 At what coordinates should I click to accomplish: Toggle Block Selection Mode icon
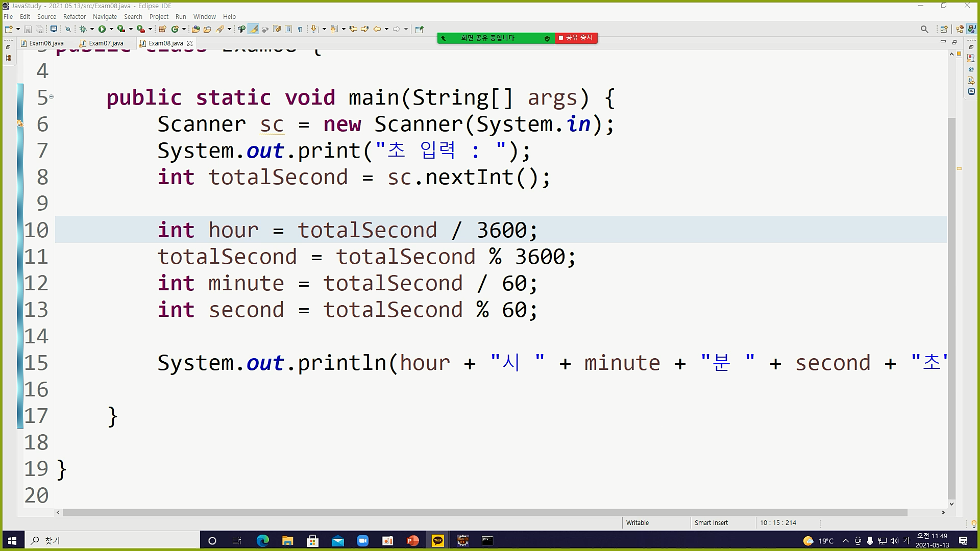[288, 29]
